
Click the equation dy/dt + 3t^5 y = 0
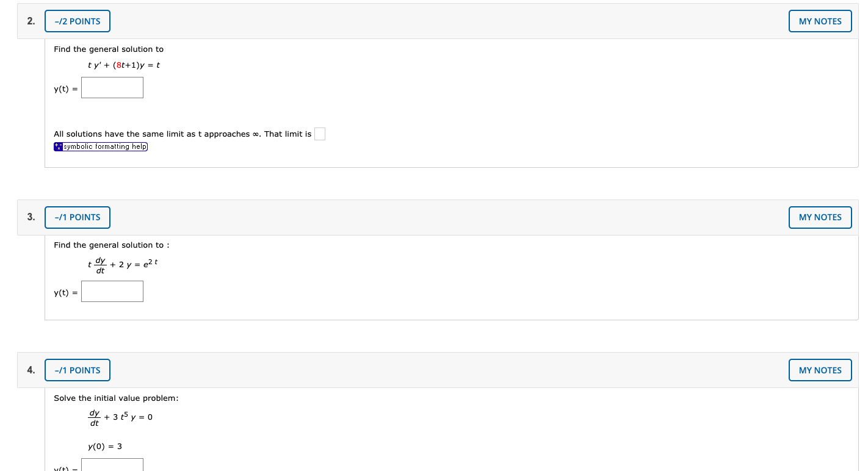tap(120, 418)
